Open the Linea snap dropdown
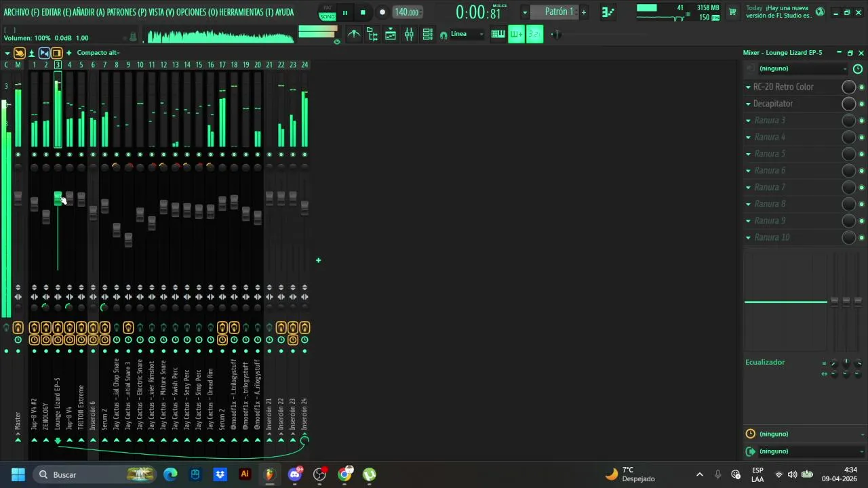The height and width of the screenshot is (488, 868). pyautogui.click(x=467, y=34)
